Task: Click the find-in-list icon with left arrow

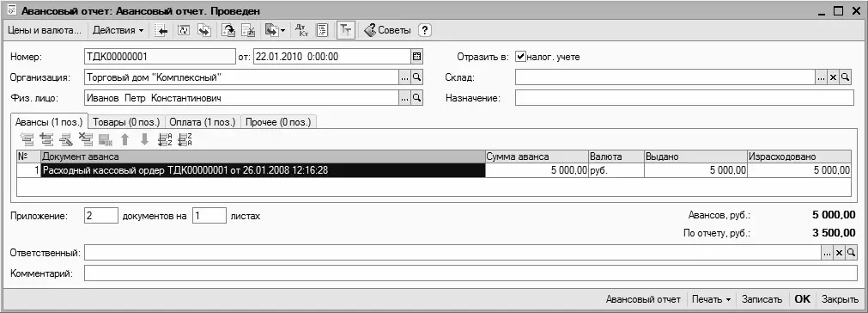Action: pos(161,30)
